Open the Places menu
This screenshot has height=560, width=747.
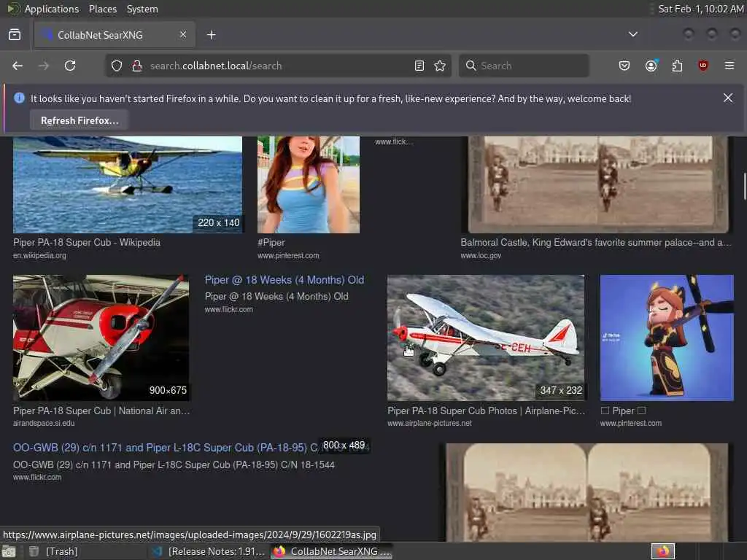[103, 9]
